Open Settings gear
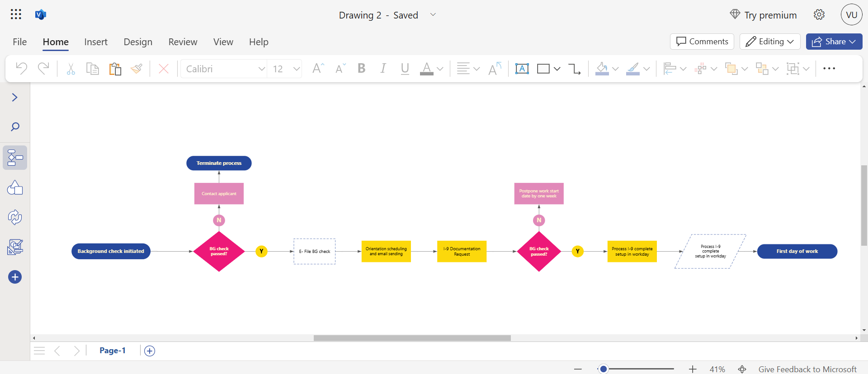The width and height of the screenshot is (868, 374). pyautogui.click(x=819, y=14)
